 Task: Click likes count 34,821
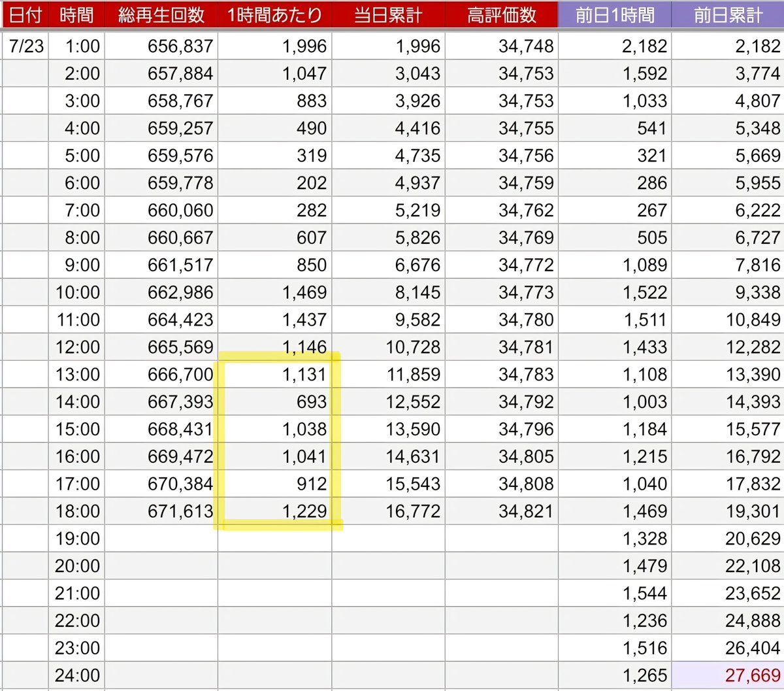(502, 511)
